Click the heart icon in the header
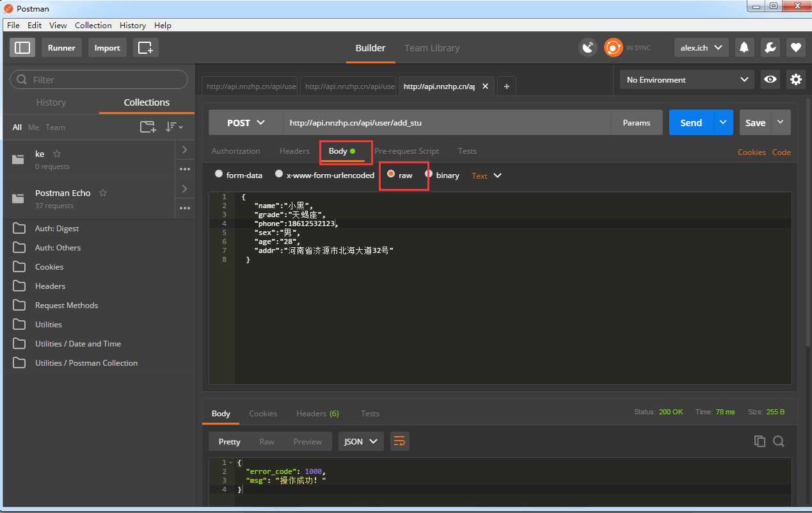Viewport: 812px width, 513px height. (x=796, y=47)
